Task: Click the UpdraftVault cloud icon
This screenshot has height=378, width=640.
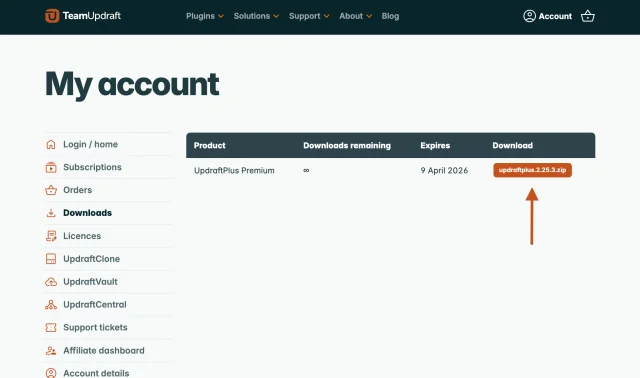Action: 51,282
